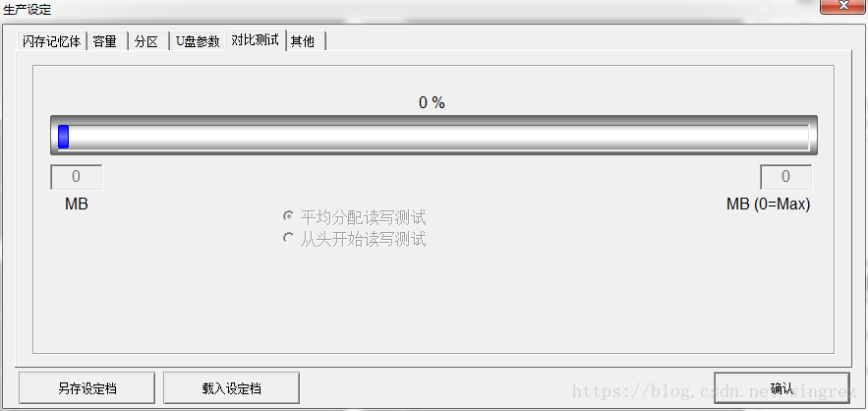This screenshot has width=868, height=411.
Task: Click the 生产设定 title bar text
Action: point(28,9)
